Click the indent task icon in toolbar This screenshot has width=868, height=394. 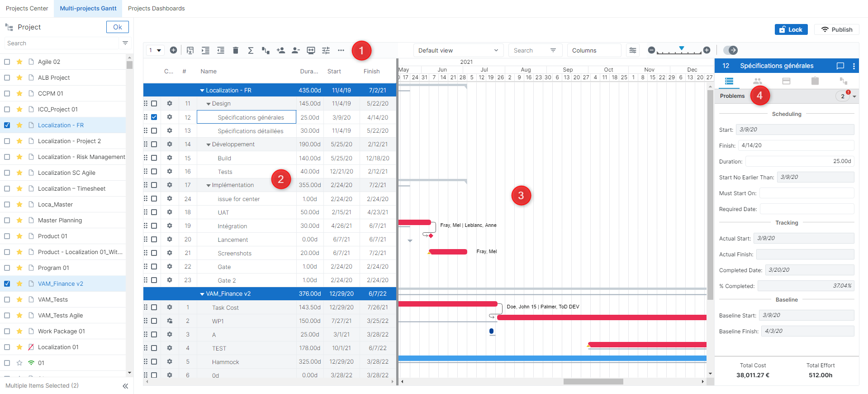(205, 50)
